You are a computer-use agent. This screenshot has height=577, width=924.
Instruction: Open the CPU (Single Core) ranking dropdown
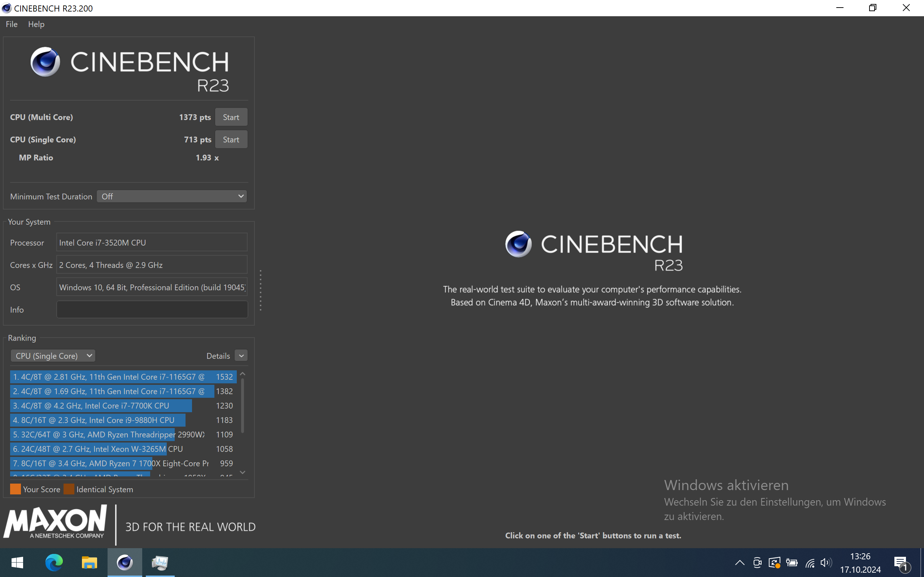click(x=53, y=356)
